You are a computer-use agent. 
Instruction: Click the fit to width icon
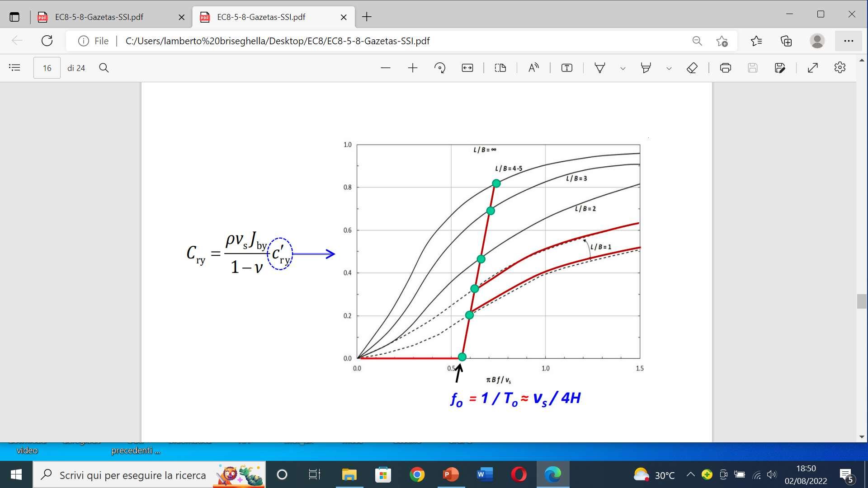[x=467, y=68]
